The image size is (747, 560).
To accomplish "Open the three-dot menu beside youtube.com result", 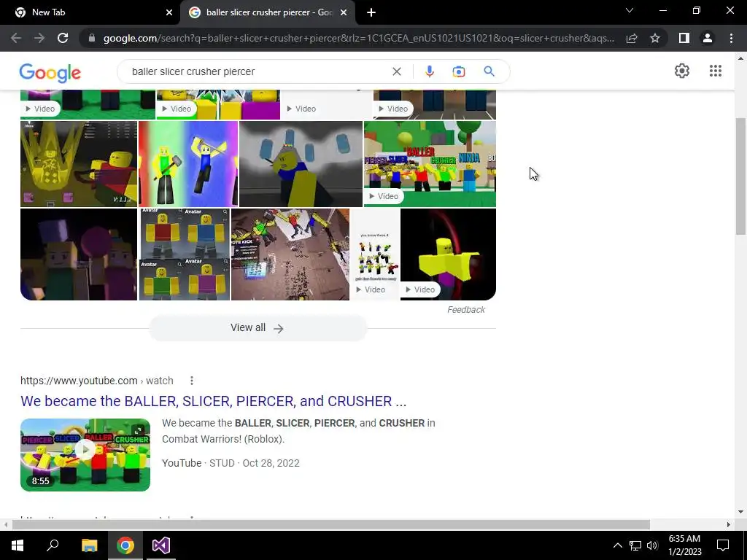I will pos(192,381).
